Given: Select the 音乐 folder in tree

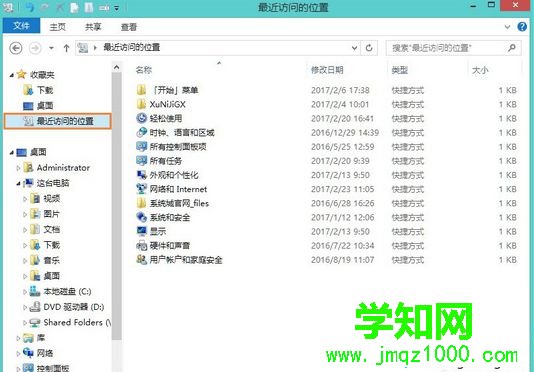Looking at the screenshot, I should click(52, 260).
